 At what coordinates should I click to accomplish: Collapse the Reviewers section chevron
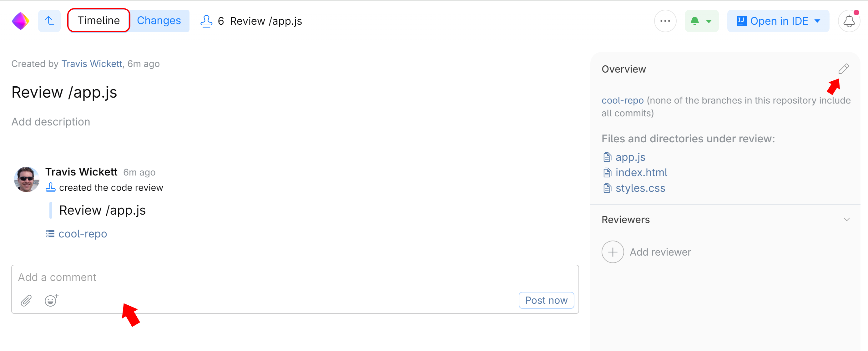[x=847, y=219]
